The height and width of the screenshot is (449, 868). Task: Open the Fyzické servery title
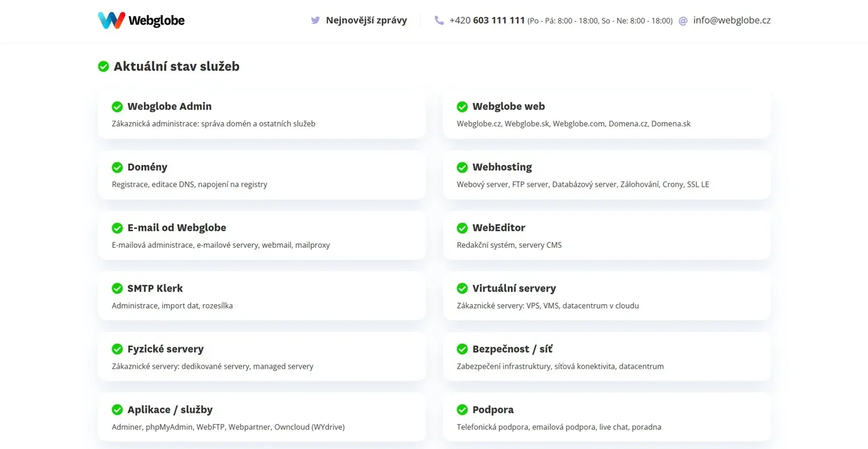pyautogui.click(x=166, y=349)
